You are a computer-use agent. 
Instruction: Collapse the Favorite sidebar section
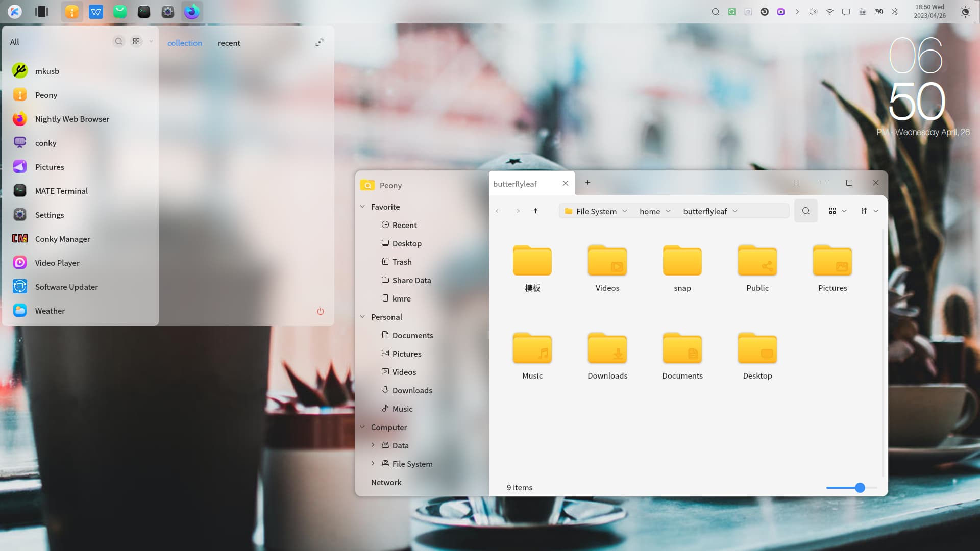pyautogui.click(x=362, y=207)
